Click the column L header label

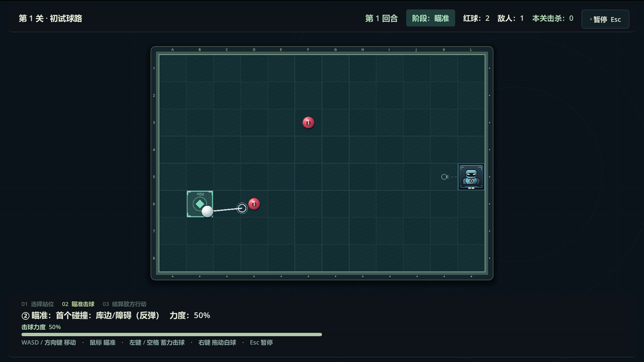[x=471, y=50]
